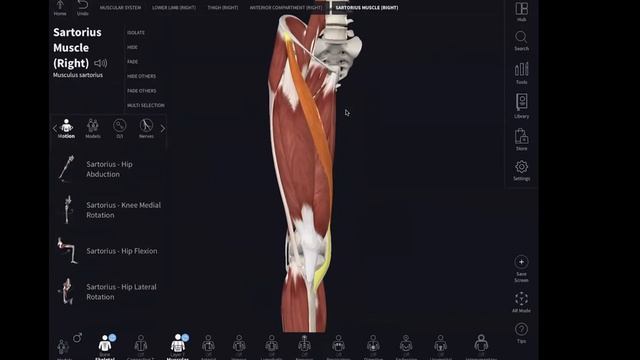Click LOWER LIMB (RIGHT) breadcrumb
The image size is (640, 360).
[x=174, y=8]
